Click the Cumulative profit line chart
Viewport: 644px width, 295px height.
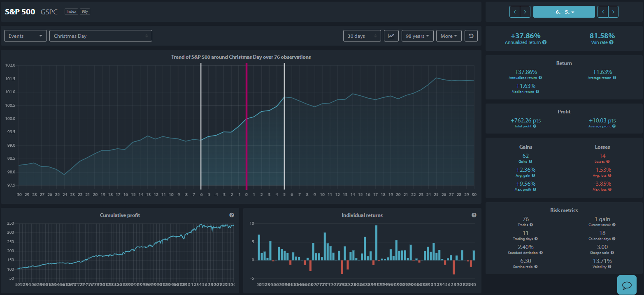(126, 247)
